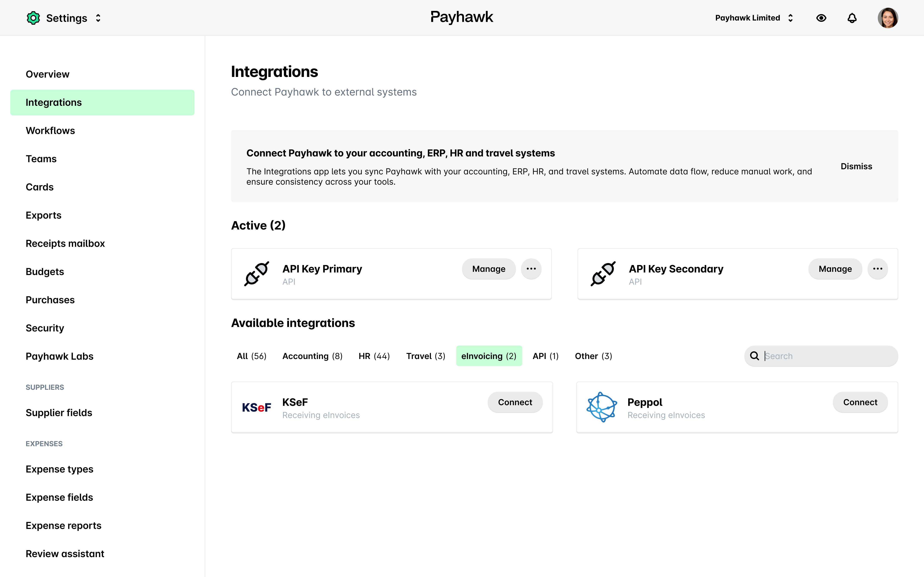Screen dimensions: 924x577
Task: Select the HR integrations filter
Action: (374, 356)
